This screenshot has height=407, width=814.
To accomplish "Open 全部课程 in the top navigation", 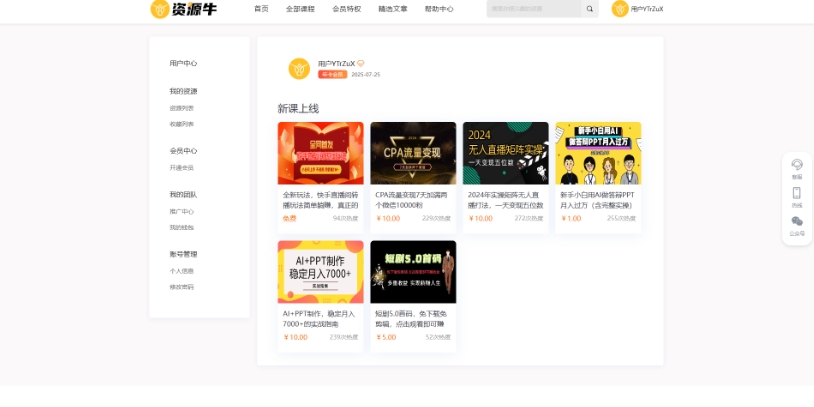I will pos(300,9).
